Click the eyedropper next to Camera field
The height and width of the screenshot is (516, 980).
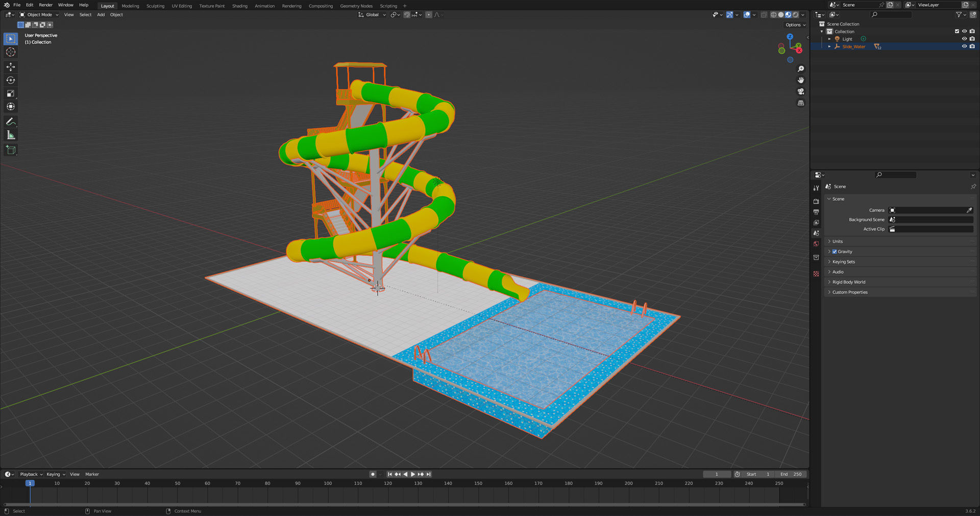pos(969,210)
